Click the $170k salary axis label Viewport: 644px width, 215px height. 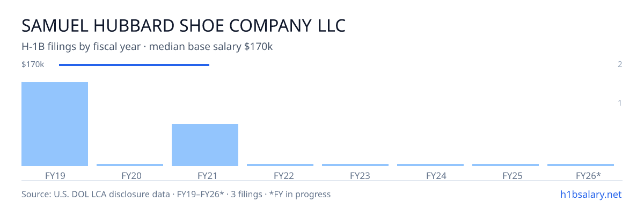click(33, 64)
